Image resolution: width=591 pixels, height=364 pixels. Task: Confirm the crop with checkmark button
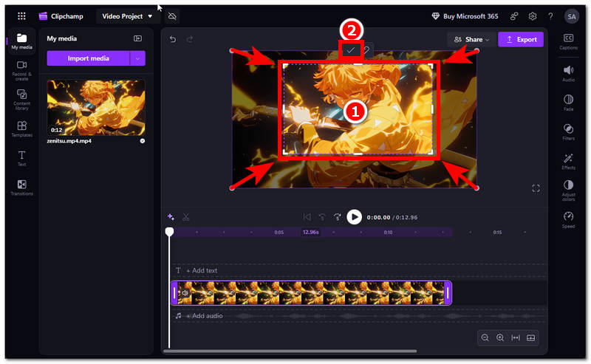click(350, 50)
